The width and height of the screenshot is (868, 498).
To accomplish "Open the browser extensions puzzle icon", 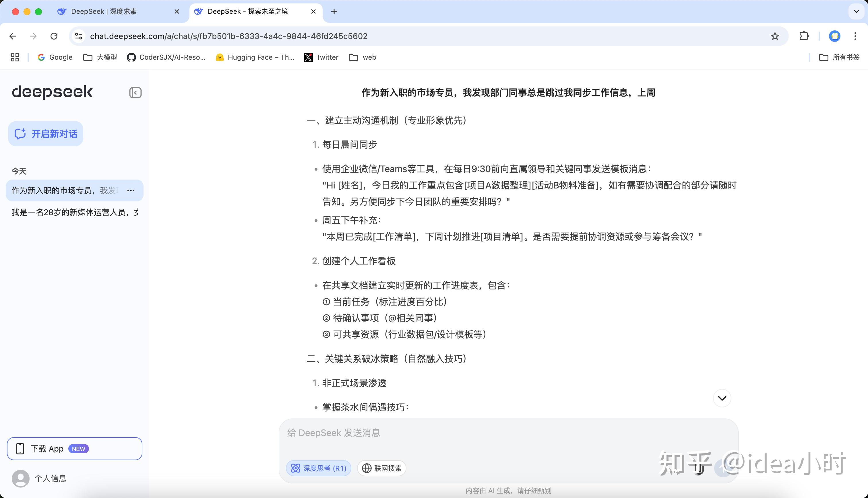I will tap(804, 36).
